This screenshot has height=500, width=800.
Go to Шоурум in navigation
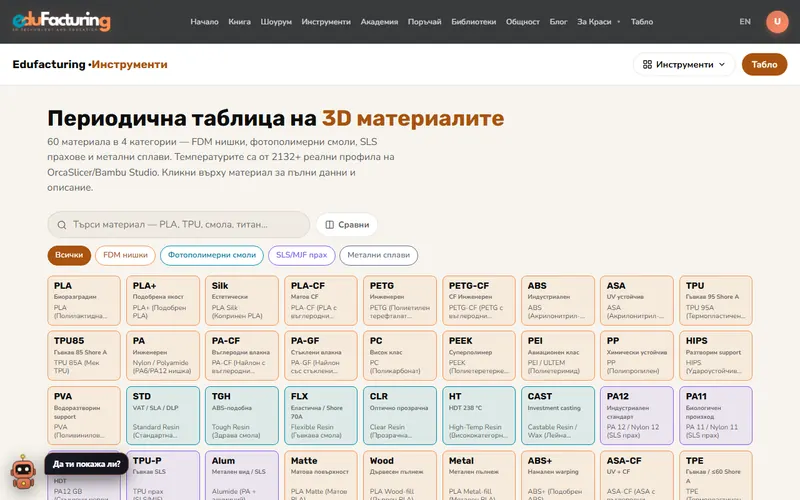[x=276, y=21]
